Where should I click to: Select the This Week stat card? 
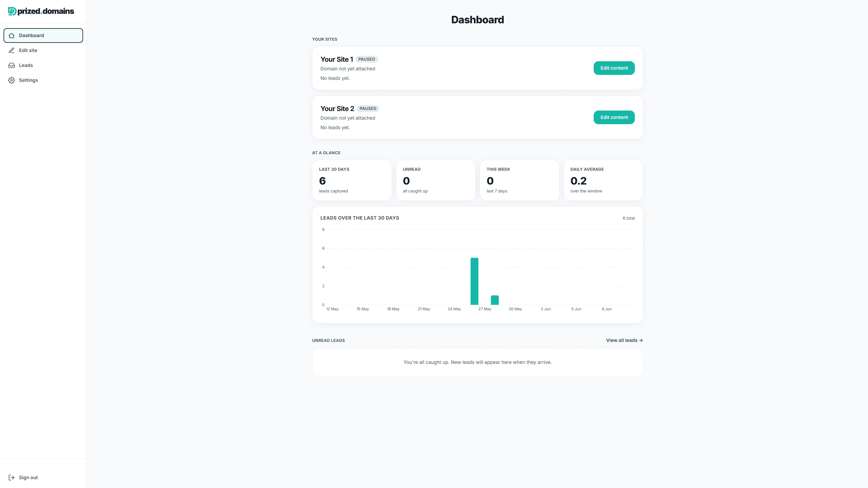point(519,180)
